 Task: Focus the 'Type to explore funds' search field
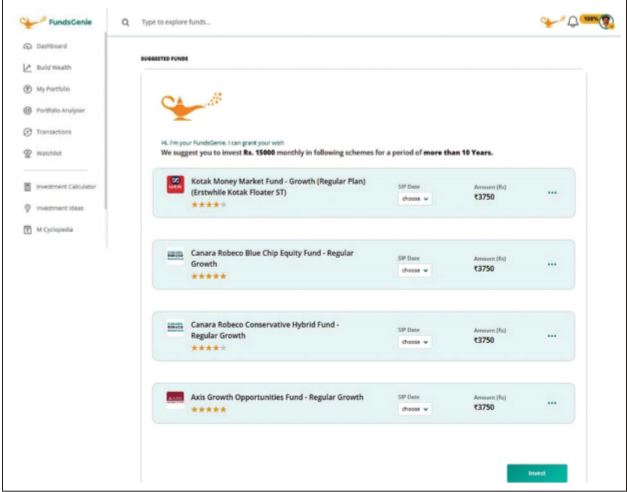[176, 22]
